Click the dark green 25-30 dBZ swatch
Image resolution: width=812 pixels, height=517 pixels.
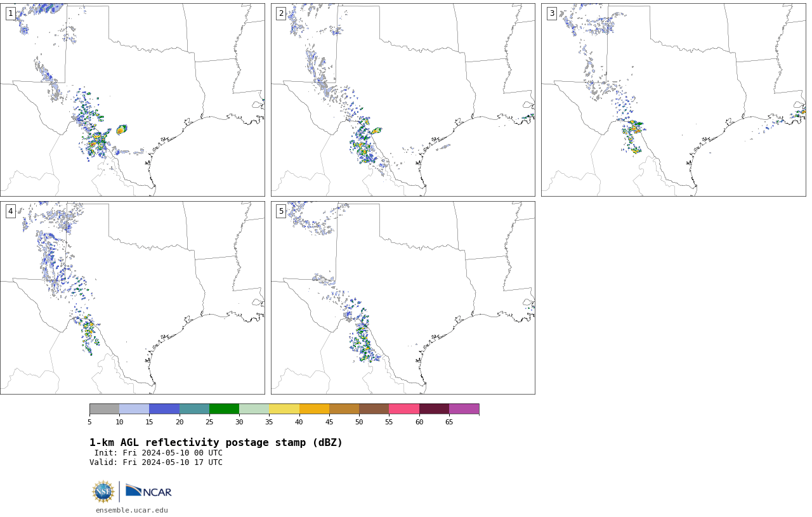tap(224, 409)
